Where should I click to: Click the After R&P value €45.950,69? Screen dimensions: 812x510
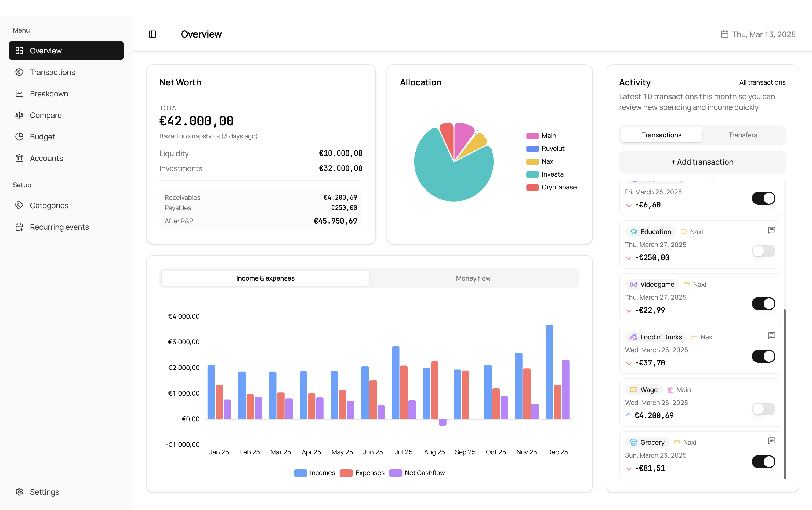tap(335, 221)
